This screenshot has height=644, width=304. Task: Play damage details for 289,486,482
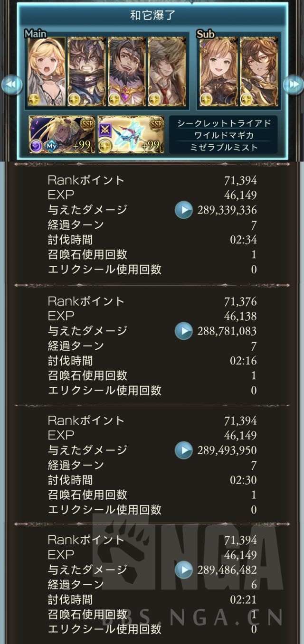(x=183, y=569)
